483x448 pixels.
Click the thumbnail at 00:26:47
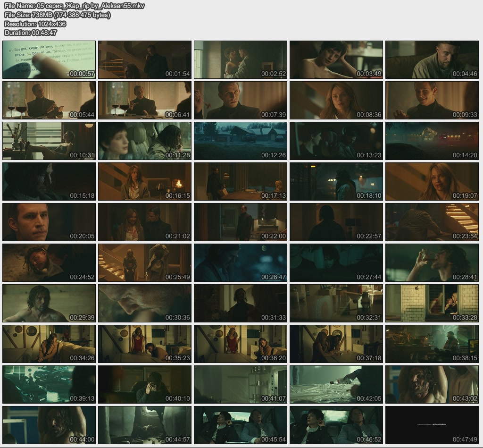tap(241, 262)
